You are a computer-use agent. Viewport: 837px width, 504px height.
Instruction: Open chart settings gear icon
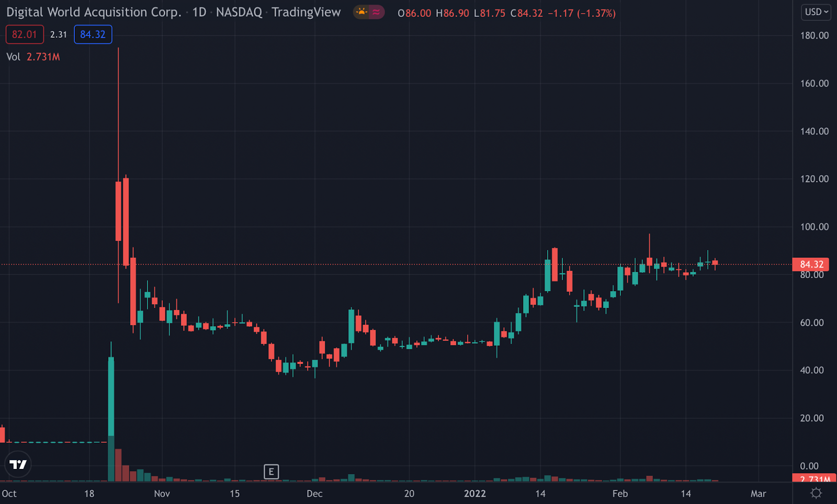816,493
